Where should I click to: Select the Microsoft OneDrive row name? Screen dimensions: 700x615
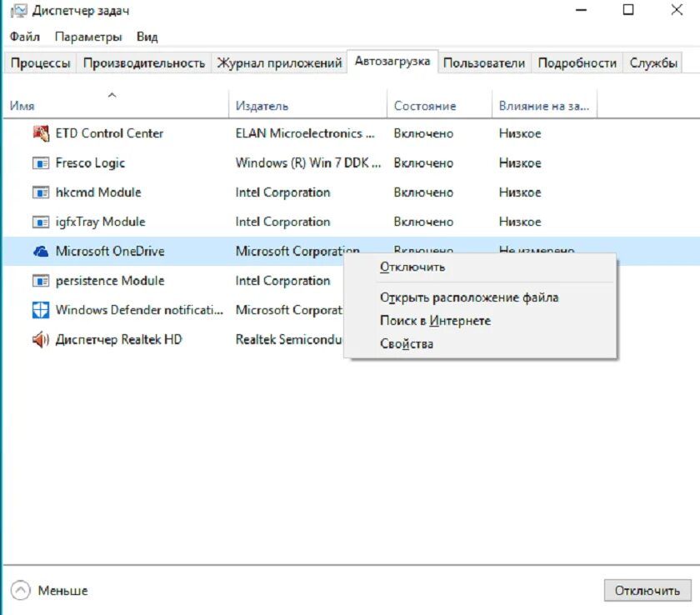pos(110,252)
